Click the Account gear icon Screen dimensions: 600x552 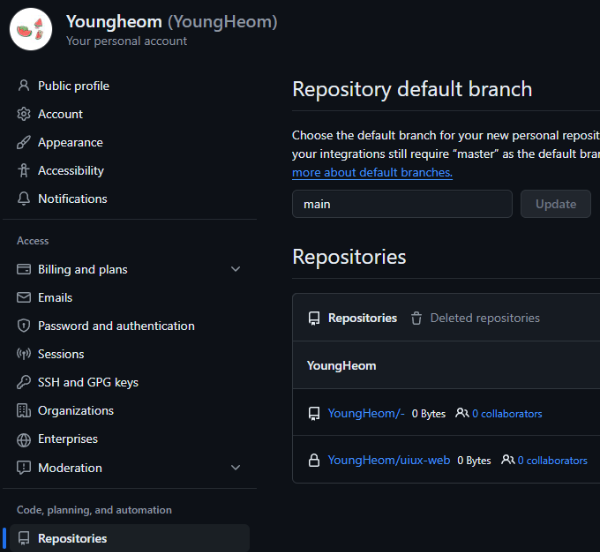[x=24, y=114]
